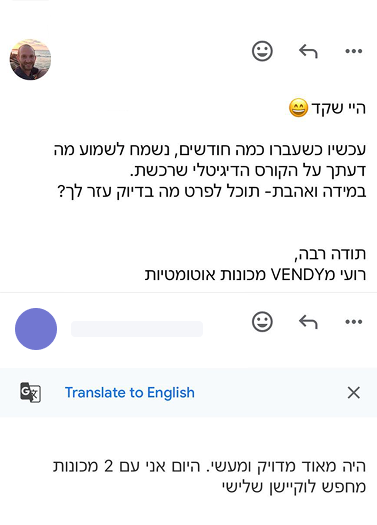Open more options for second message
This screenshot has height=525, width=377.
point(354,322)
